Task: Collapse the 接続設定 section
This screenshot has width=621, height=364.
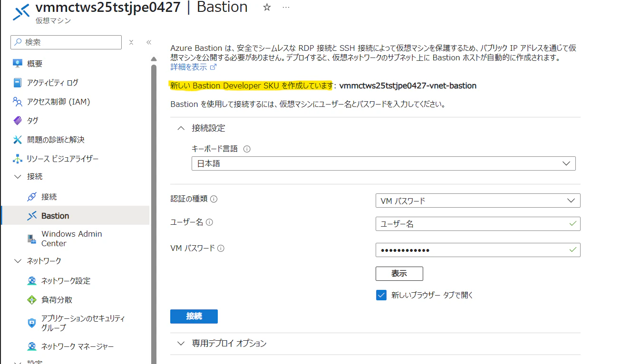Action: click(181, 128)
